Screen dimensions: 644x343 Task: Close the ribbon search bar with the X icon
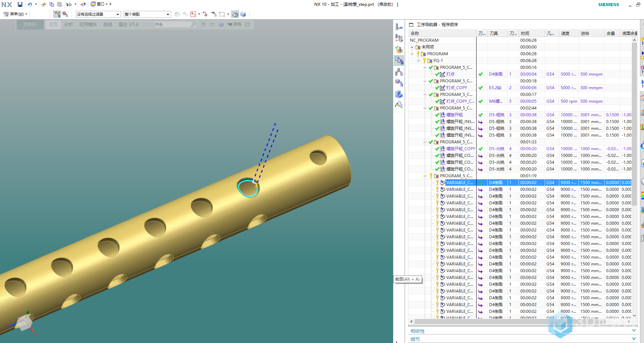pyautogui.click(x=247, y=24)
